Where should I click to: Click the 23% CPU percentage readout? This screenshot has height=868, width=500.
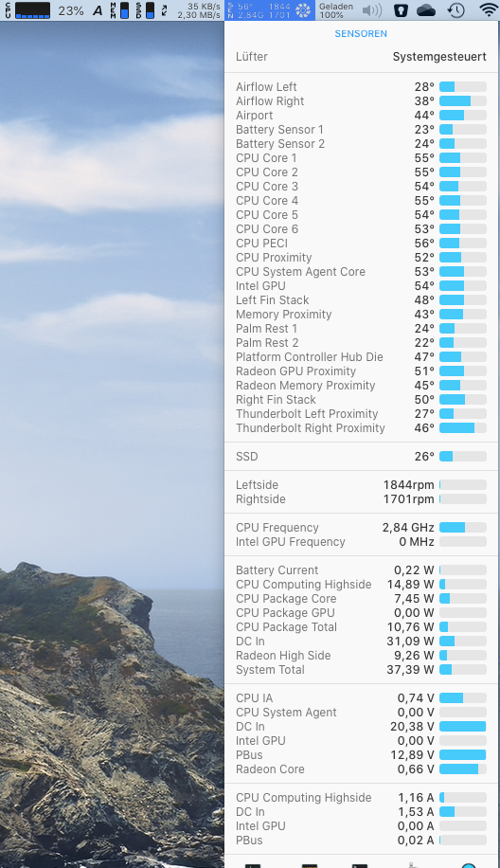tap(71, 10)
